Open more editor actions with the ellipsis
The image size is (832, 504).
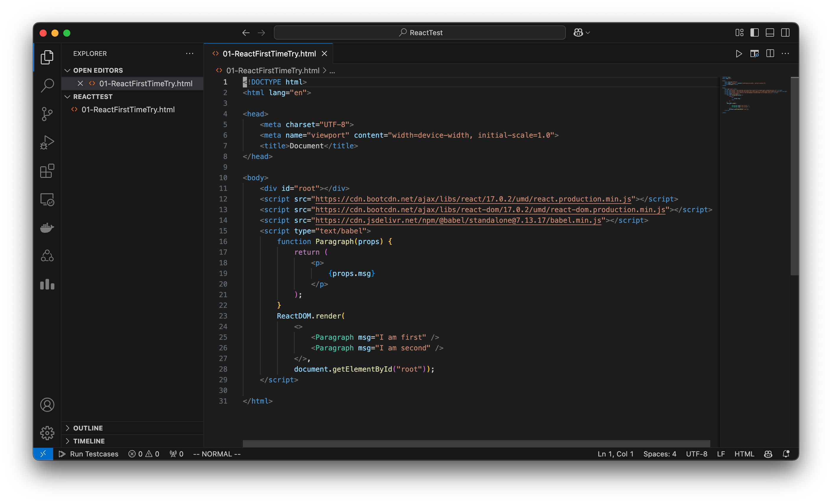[x=785, y=53]
